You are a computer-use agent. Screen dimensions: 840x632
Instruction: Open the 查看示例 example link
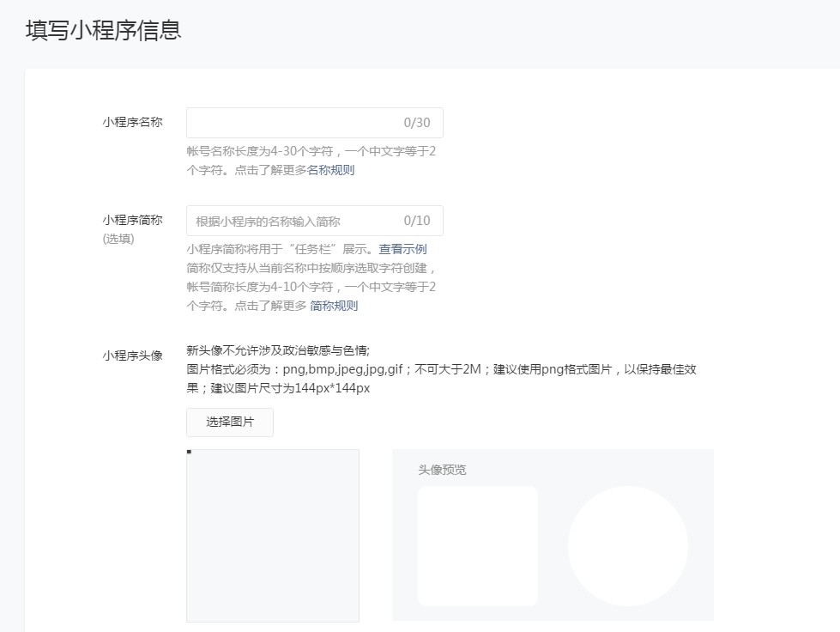click(x=403, y=248)
